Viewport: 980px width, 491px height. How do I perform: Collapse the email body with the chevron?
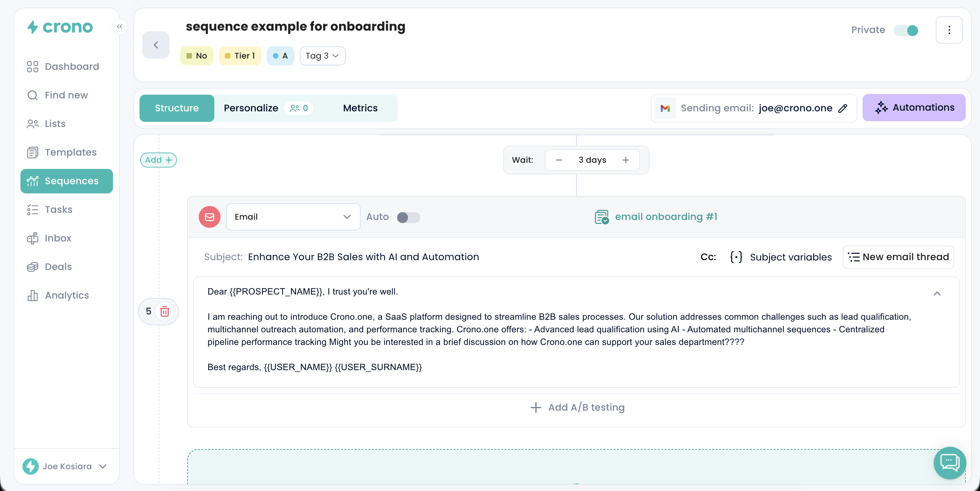pyautogui.click(x=937, y=294)
